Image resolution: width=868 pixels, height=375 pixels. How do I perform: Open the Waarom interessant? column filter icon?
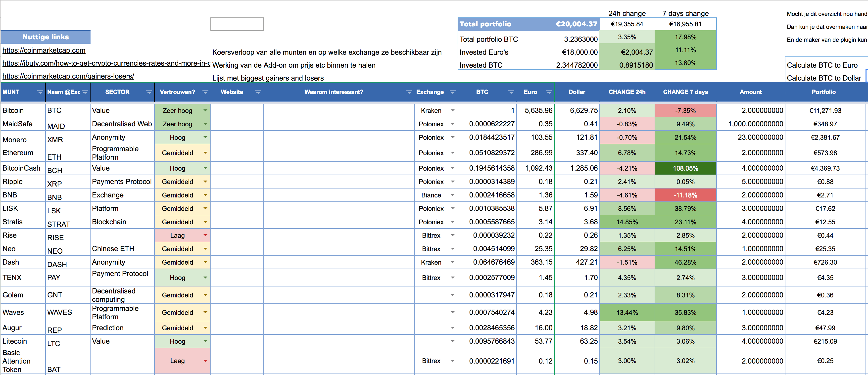coord(409,92)
